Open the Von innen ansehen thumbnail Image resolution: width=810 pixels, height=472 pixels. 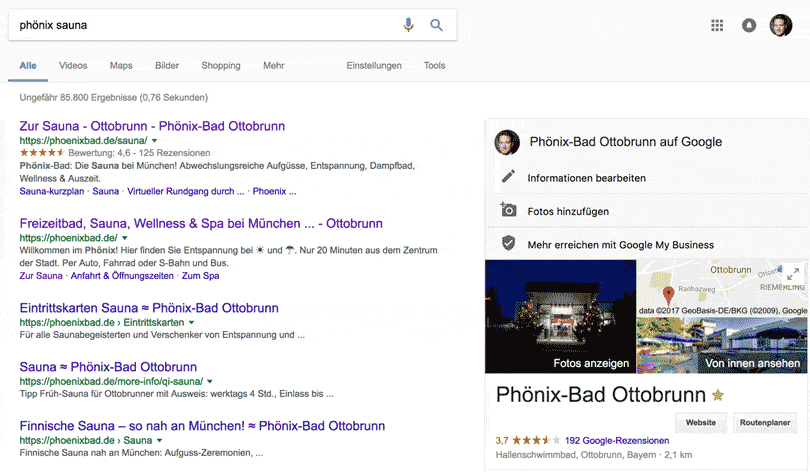click(722, 345)
